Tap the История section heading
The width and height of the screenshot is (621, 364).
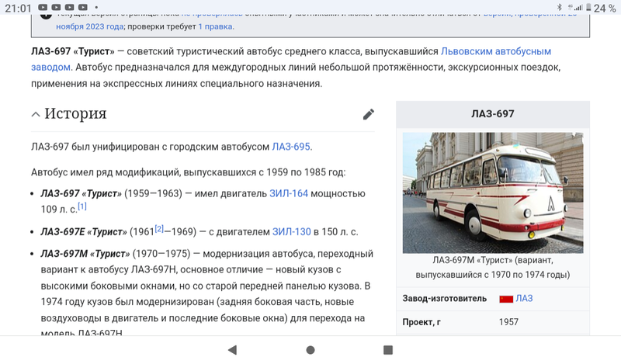tap(75, 113)
